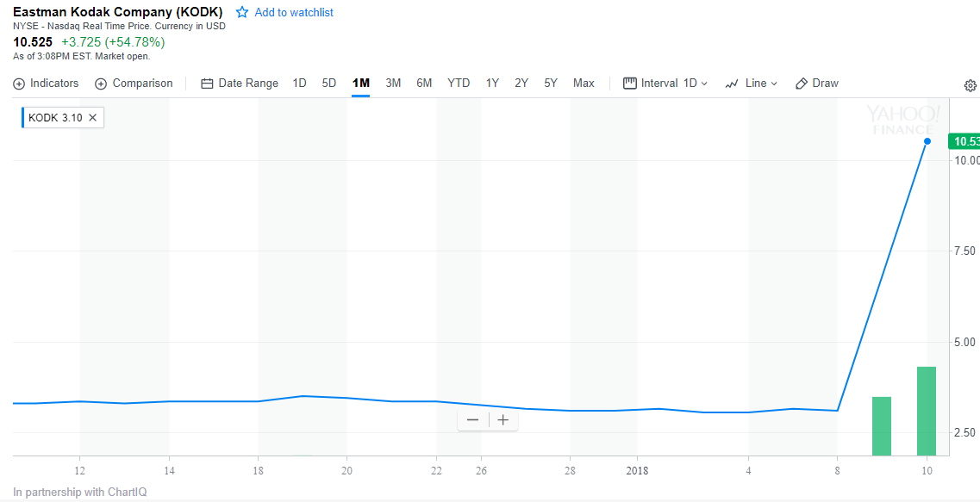Click the date 28 axis label
Image resolution: width=980 pixels, height=502 pixels.
[570, 471]
